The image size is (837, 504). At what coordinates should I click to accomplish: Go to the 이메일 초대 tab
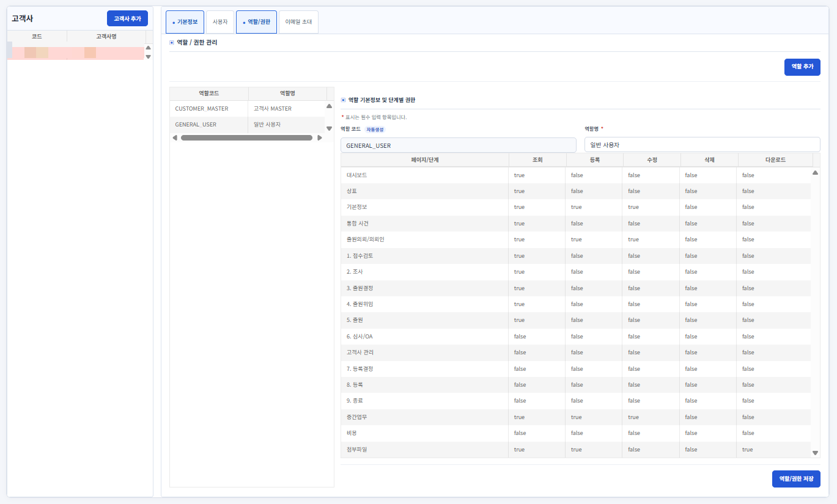coord(298,22)
